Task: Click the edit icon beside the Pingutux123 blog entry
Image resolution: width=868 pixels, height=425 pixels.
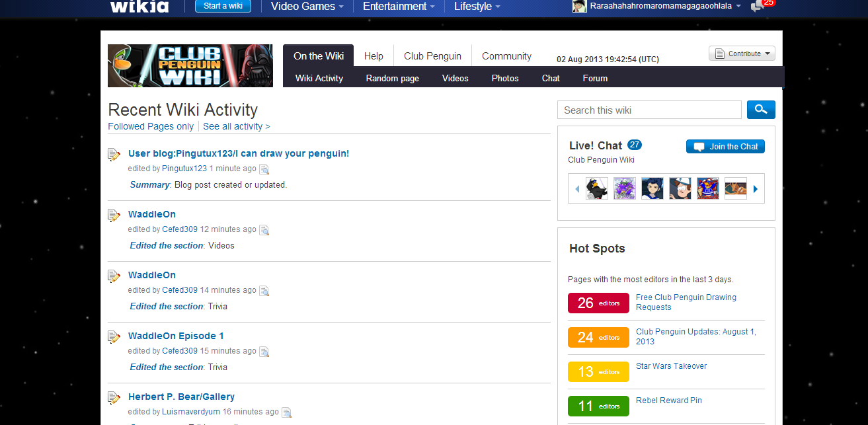Action: pos(114,155)
